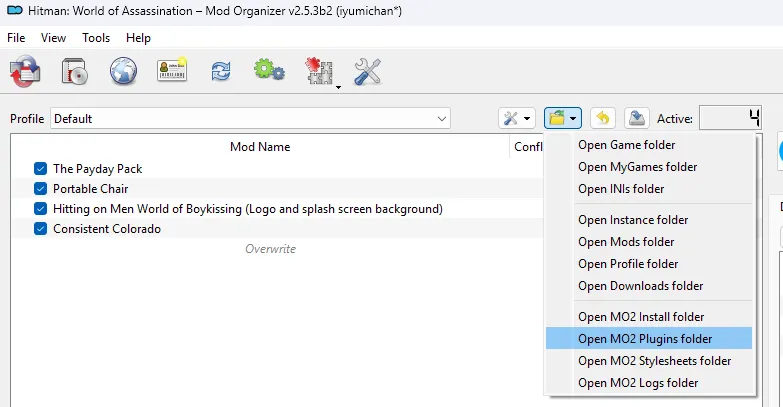
Task: Open the Tools menu in menu bar
Action: pyautogui.click(x=96, y=38)
